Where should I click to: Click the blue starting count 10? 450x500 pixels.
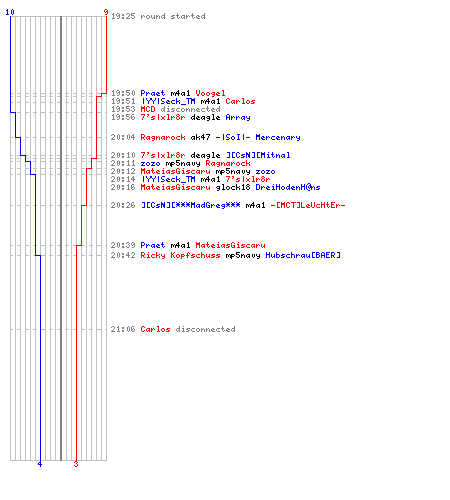point(10,12)
